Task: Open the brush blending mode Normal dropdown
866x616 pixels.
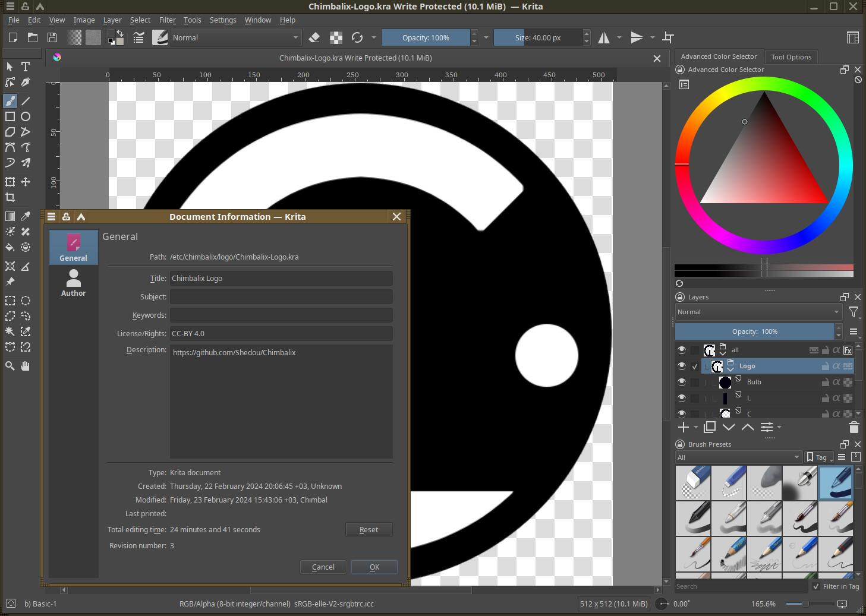Action: tap(235, 37)
